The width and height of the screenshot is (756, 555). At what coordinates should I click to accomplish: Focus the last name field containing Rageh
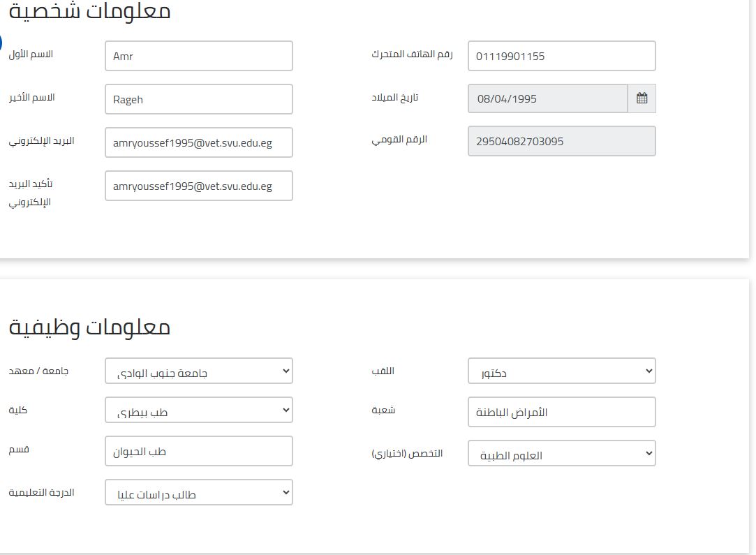tap(198, 99)
